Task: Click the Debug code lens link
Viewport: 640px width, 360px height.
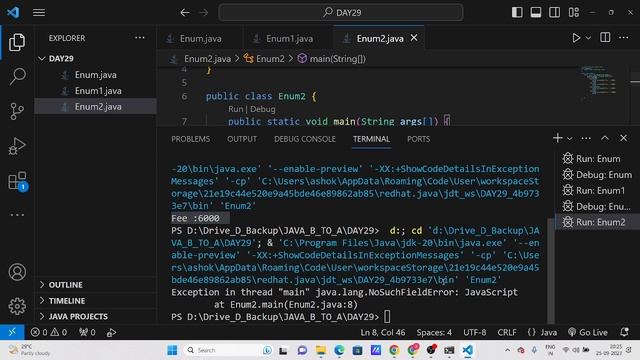Action: point(262,109)
